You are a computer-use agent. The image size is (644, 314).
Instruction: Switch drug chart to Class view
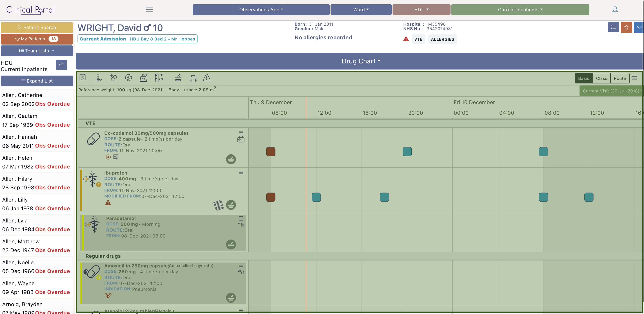click(x=601, y=78)
